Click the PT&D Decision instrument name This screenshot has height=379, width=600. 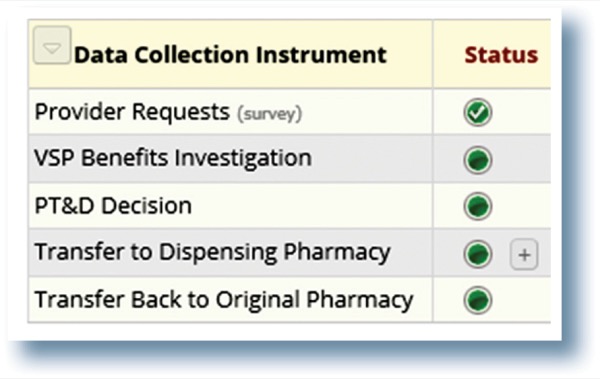point(113,206)
